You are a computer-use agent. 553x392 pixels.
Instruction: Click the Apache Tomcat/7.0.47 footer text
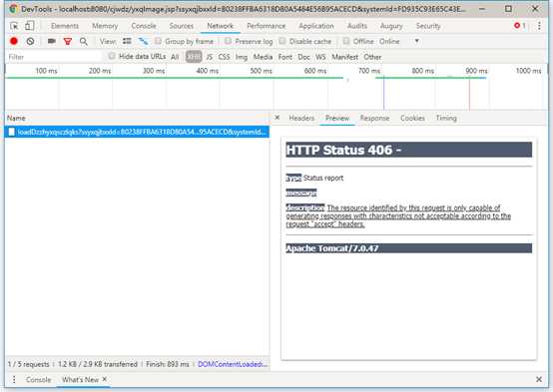pyautogui.click(x=331, y=248)
